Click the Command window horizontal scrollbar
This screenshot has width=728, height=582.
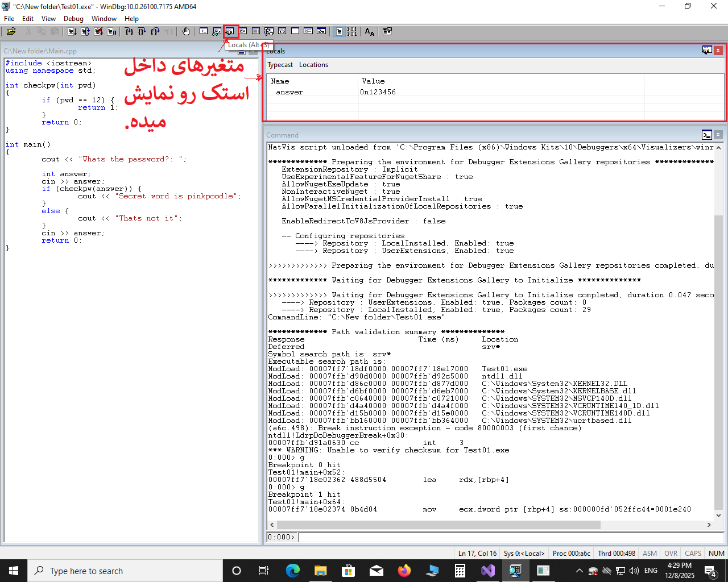[x=489, y=525]
